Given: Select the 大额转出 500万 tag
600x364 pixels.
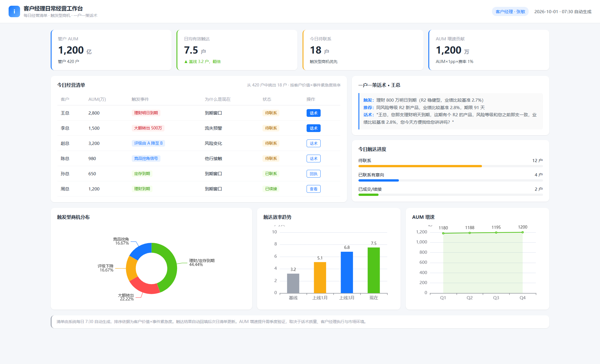Looking at the screenshot, I should click(148, 128).
